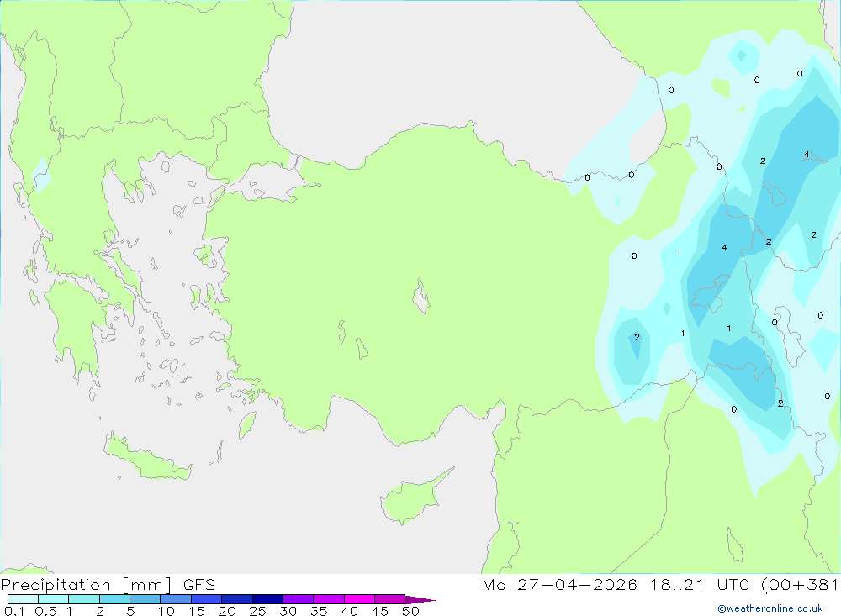Click the legend label "40"
Image resolution: width=841 pixels, height=616 pixels.
[x=349, y=611]
